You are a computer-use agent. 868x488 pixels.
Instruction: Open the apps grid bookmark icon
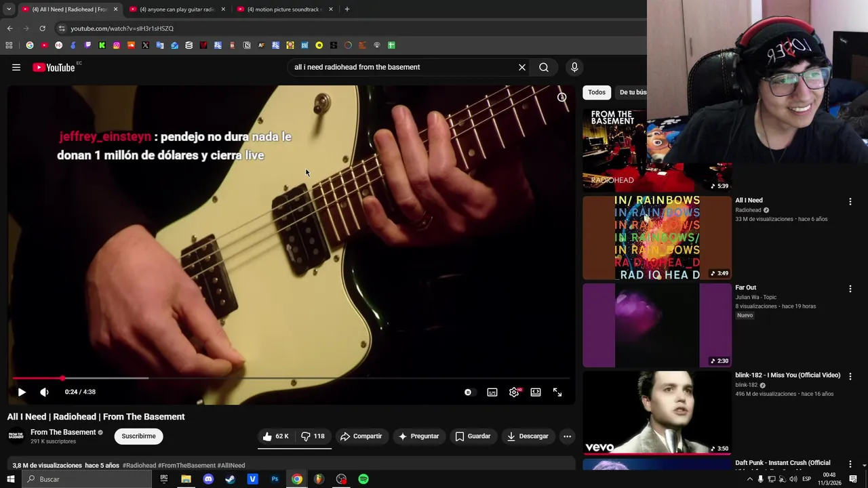[x=9, y=45]
